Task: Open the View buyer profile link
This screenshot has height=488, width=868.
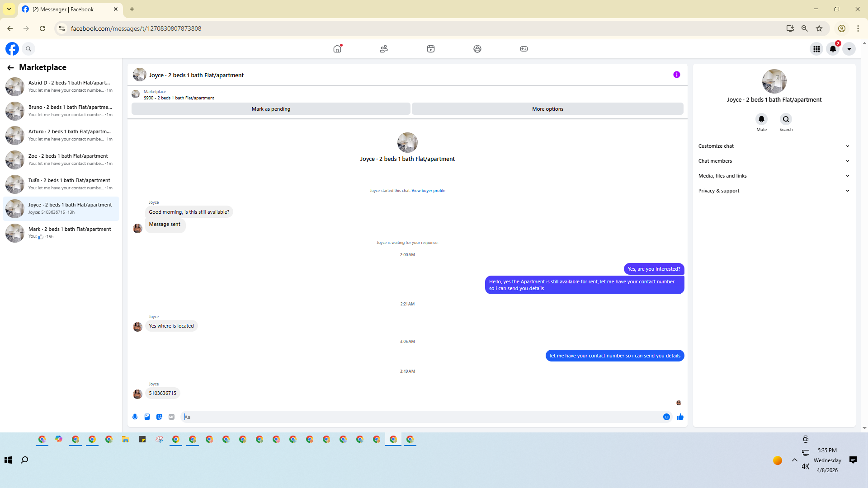Action: (x=428, y=191)
